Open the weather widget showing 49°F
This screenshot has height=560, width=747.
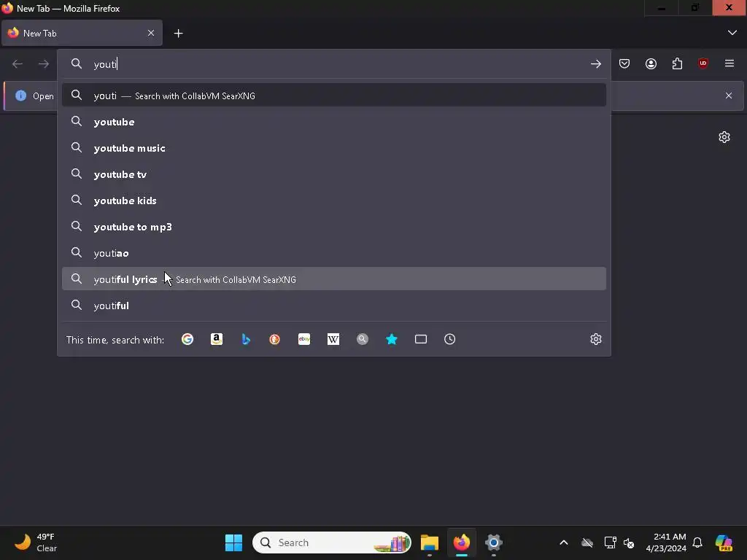pos(36,542)
